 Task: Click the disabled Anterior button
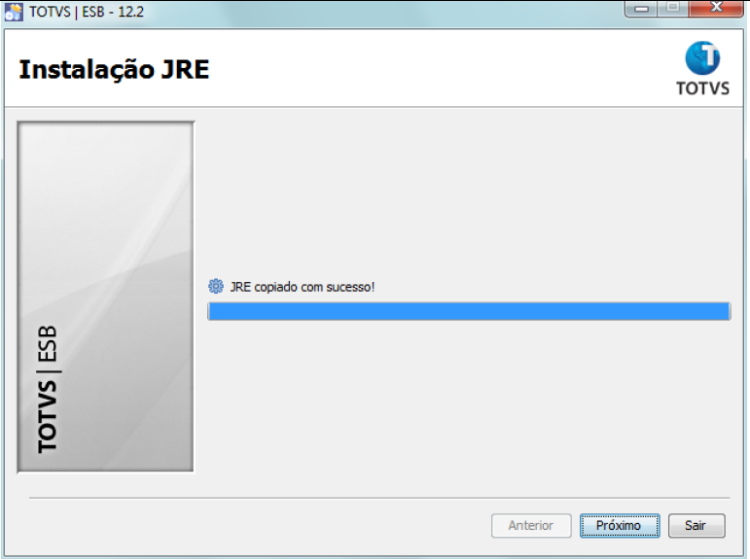(531, 526)
